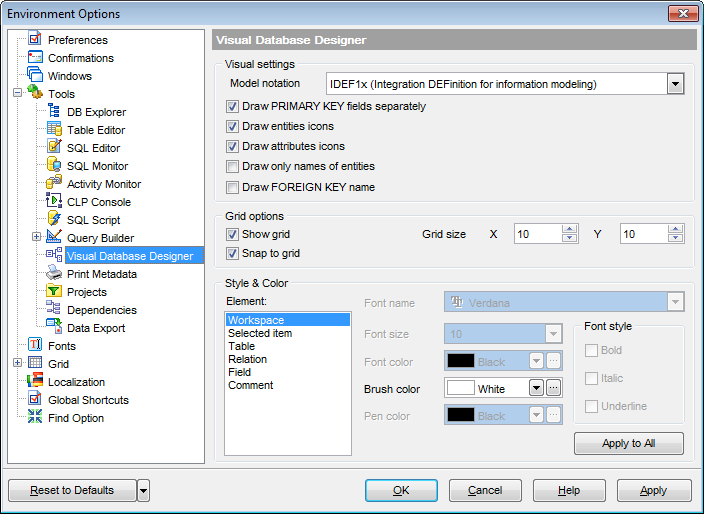
Task: Select Workspace in Element list
Action: (x=288, y=320)
